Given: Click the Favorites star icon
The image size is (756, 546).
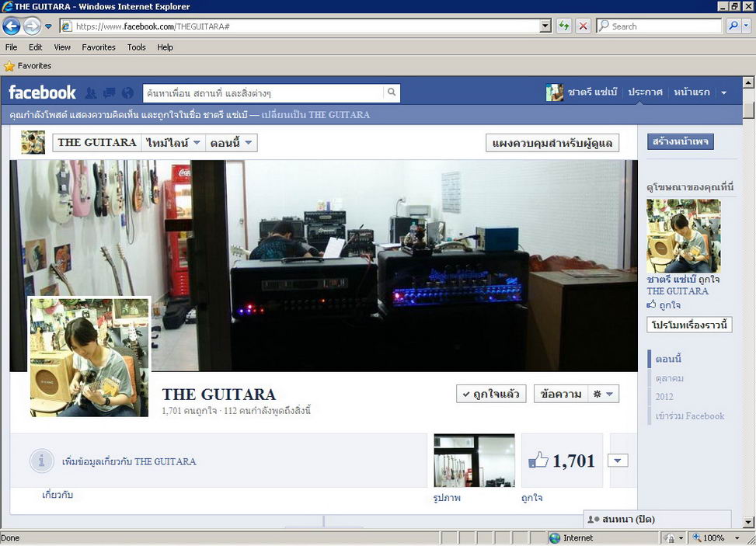Looking at the screenshot, I should (x=9, y=66).
